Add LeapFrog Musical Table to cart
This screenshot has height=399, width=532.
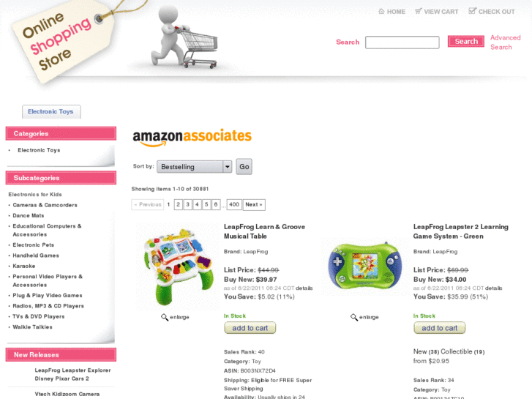[250, 328]
